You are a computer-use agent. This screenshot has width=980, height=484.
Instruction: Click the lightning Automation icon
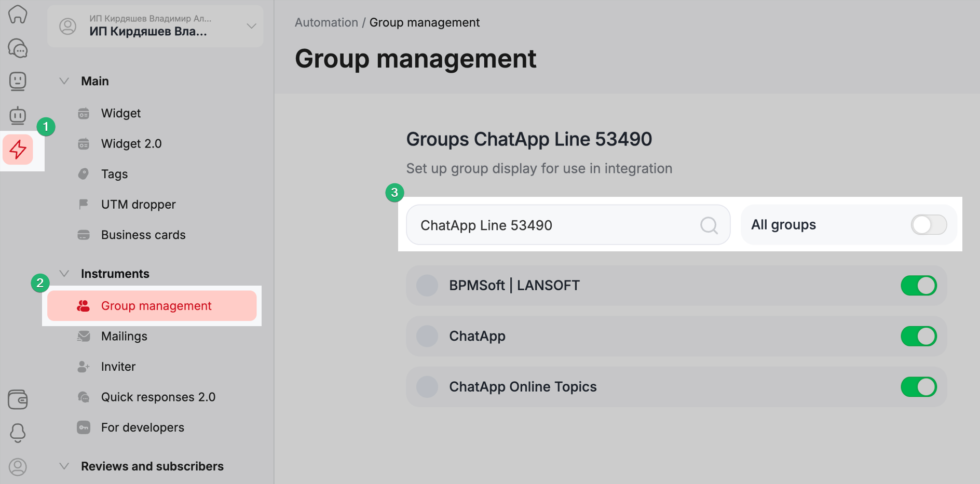(18, 150)
